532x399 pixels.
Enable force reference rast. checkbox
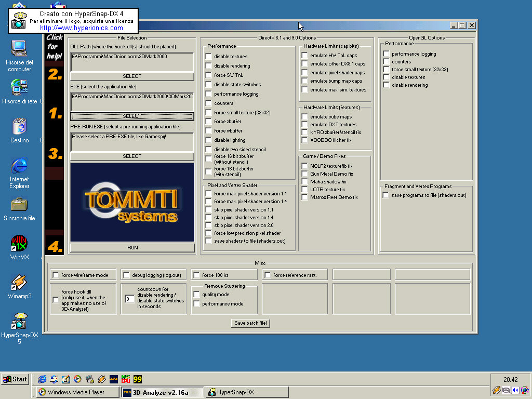click(x=268, y=275)
